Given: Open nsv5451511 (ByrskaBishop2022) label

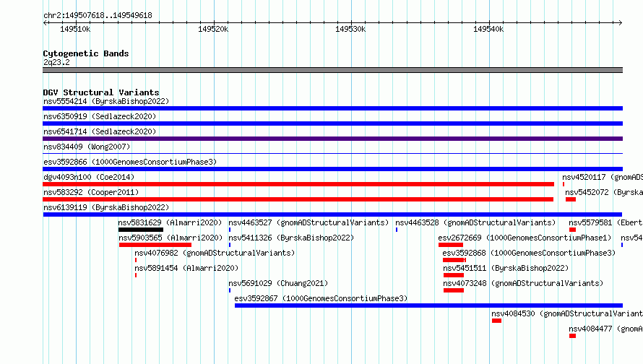Looking at the screenshot, I should pyautogui.click(x=506, y=268).
